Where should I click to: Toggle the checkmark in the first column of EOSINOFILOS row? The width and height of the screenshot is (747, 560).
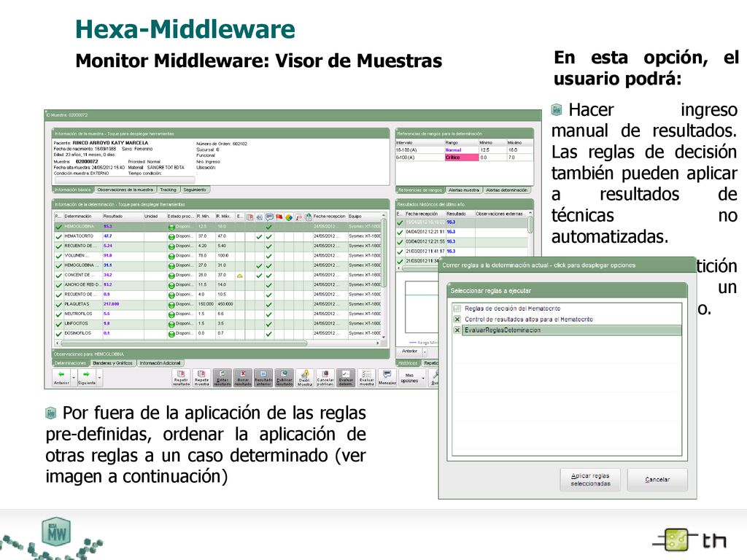[x=58, y=334]
